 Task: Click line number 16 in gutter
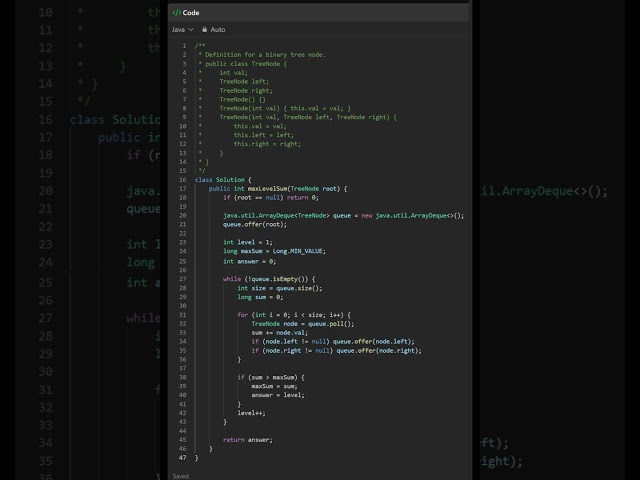(x=182, y=179)
